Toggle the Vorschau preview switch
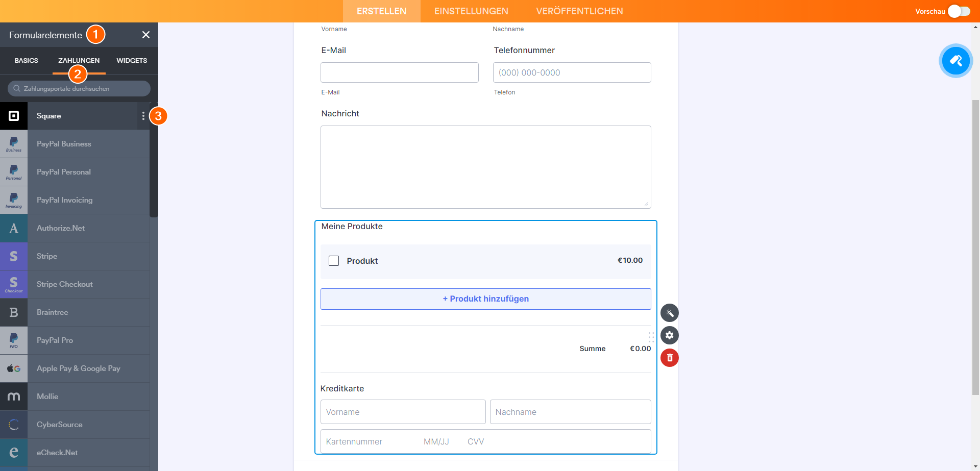 point(959,11)
